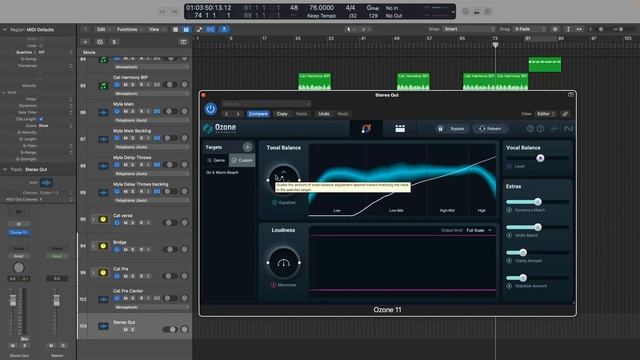
Task: Toggle the Ozone plugin power button
Action: coord(211,109)
